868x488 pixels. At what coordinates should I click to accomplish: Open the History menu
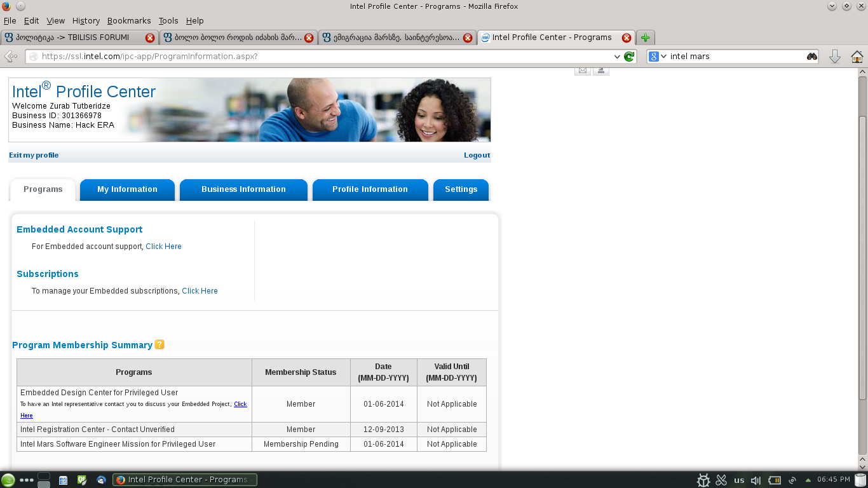(86, 21)
